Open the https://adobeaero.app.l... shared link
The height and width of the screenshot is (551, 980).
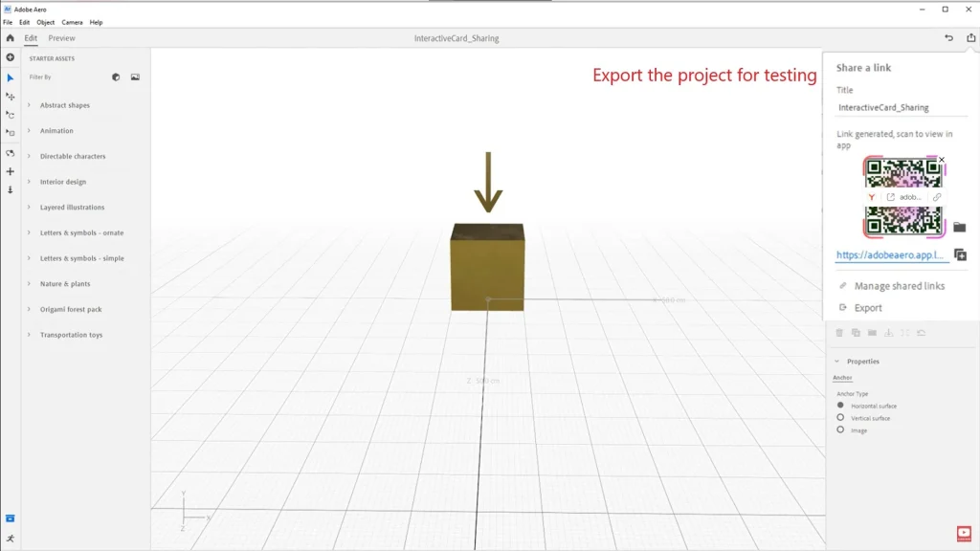890,254
